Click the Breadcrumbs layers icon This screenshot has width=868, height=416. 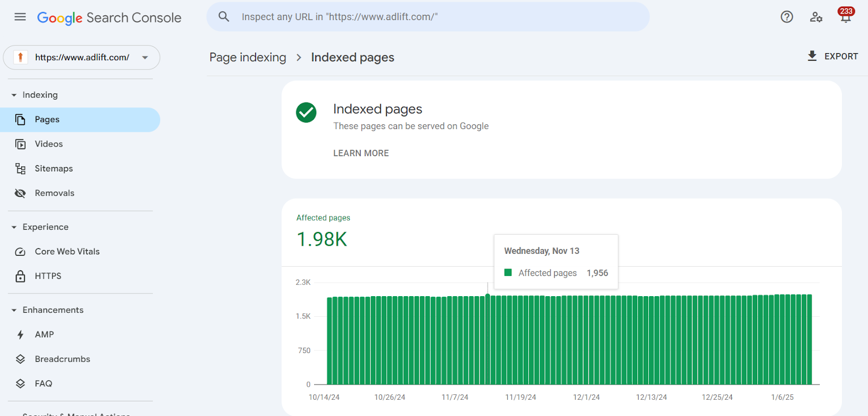click(x=21, y=359)
